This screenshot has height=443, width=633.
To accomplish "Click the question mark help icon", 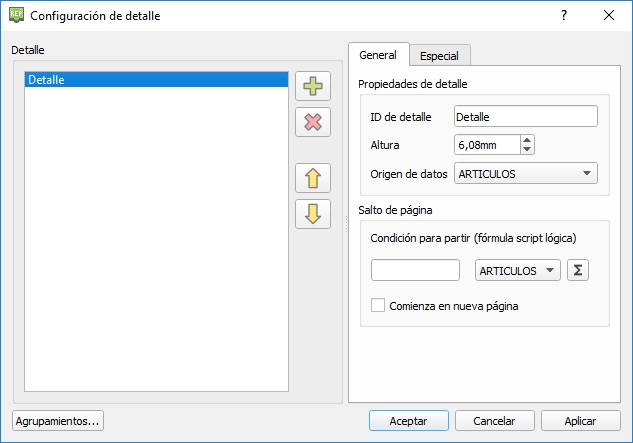I will [563, 15].
